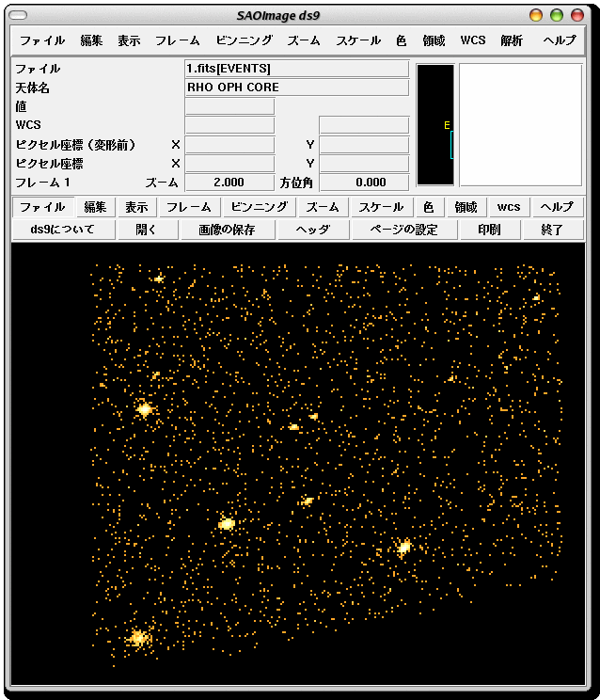Open the ビンニング menu in menu bar
The height and width of the screenshot is (700, 600).
click(x=244, y=40)
